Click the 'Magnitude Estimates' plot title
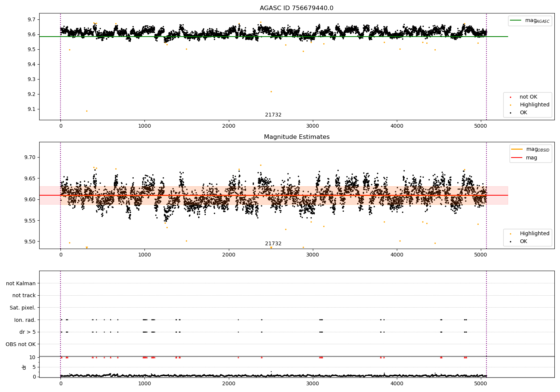The height and width of the screenshot is (392, 560). tap(296, 137)
